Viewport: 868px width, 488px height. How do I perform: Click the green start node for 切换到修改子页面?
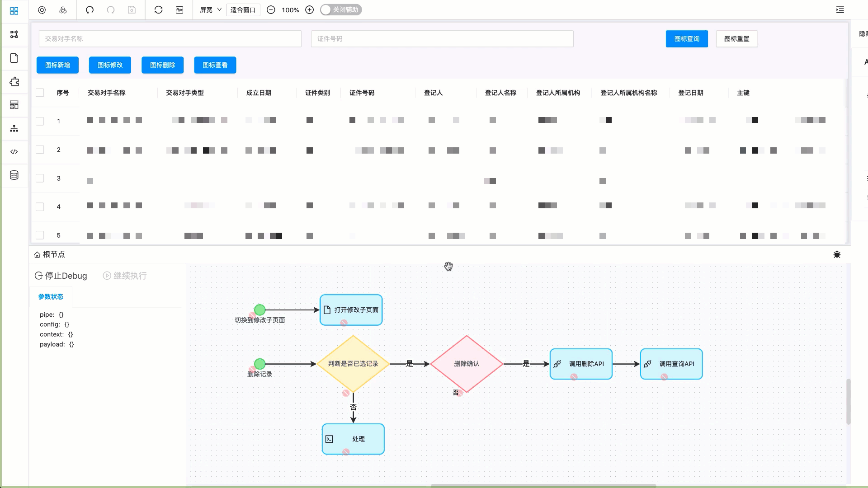click(259, 310)
